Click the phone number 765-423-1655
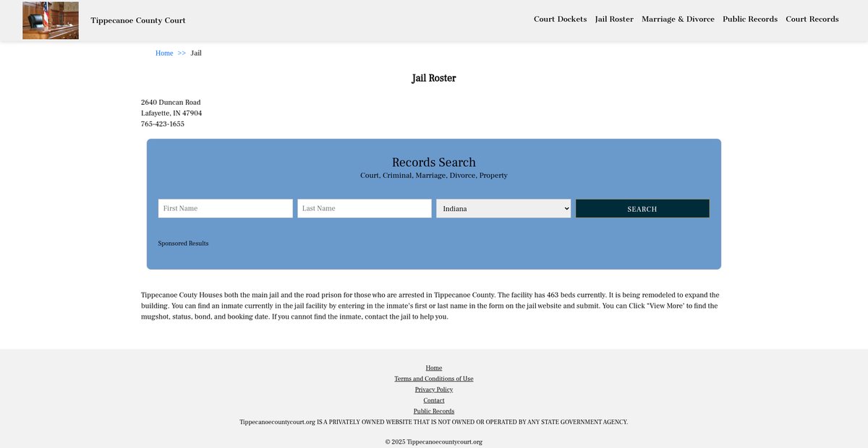 point(163,124)
